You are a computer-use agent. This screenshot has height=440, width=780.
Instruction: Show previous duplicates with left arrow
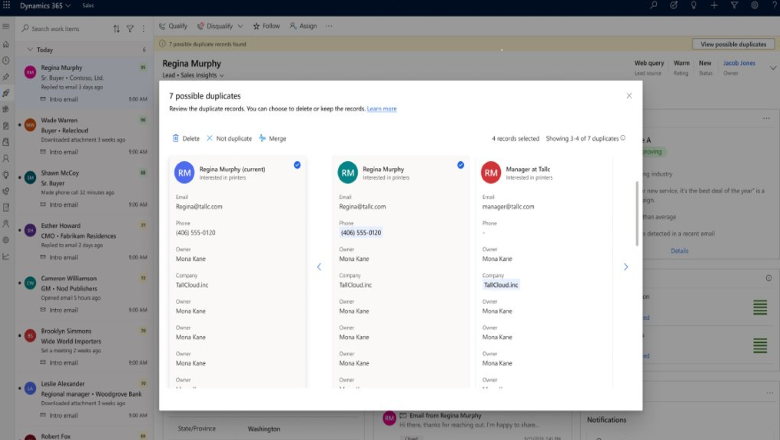click(319, 267)
